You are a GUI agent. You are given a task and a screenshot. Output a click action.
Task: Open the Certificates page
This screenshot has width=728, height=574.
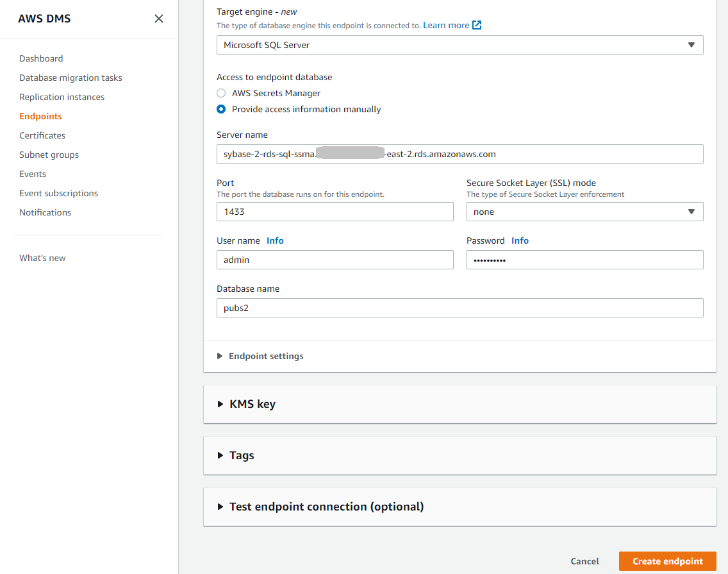pyautogui.click(x=42, y=135)
